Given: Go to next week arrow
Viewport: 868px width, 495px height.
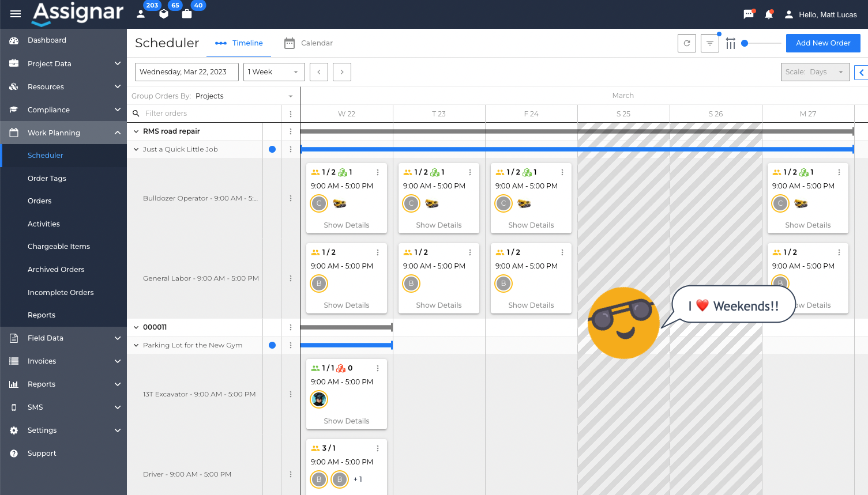Looking at the screenshot, I should click(342, 72).
